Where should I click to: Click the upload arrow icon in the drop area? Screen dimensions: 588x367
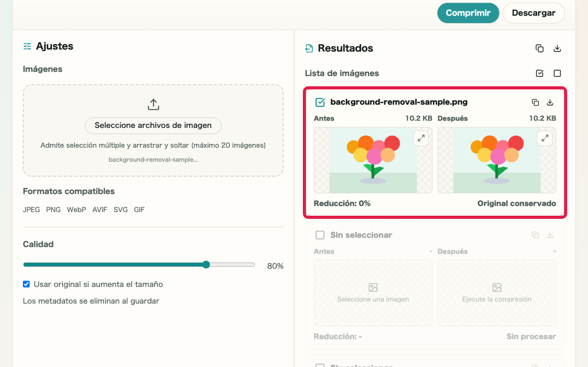[153, 104]
